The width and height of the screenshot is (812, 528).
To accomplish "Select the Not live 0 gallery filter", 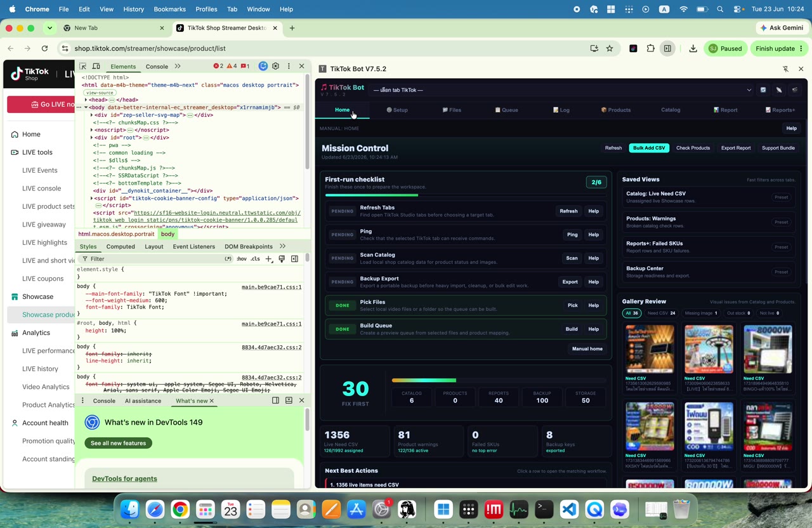I will coord(769,313).
